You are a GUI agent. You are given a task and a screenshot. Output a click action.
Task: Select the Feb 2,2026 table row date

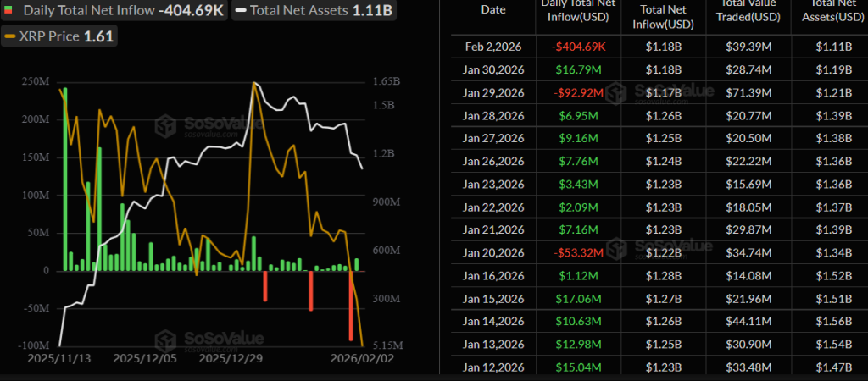click(x=495, y=46)
